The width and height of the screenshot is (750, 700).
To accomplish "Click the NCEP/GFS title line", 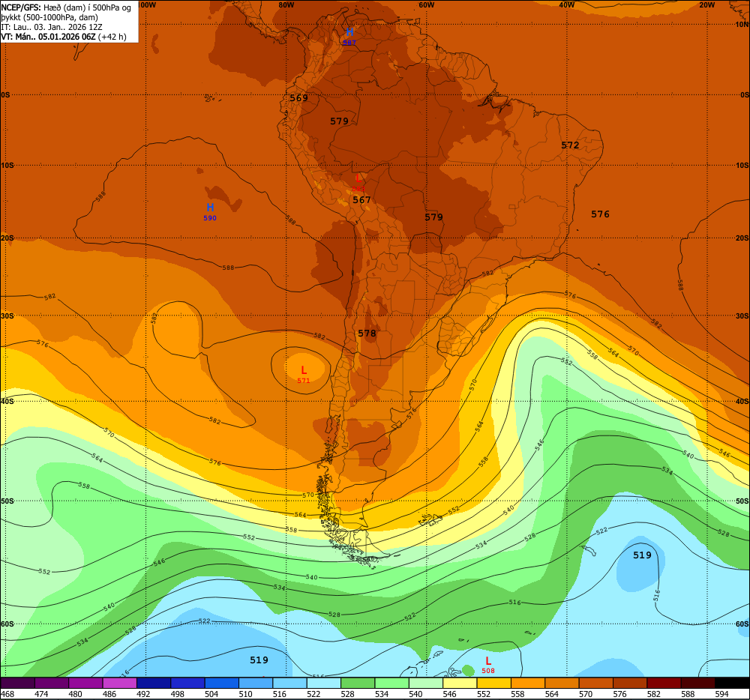I will pyautogui.click(x=66, y=7).
